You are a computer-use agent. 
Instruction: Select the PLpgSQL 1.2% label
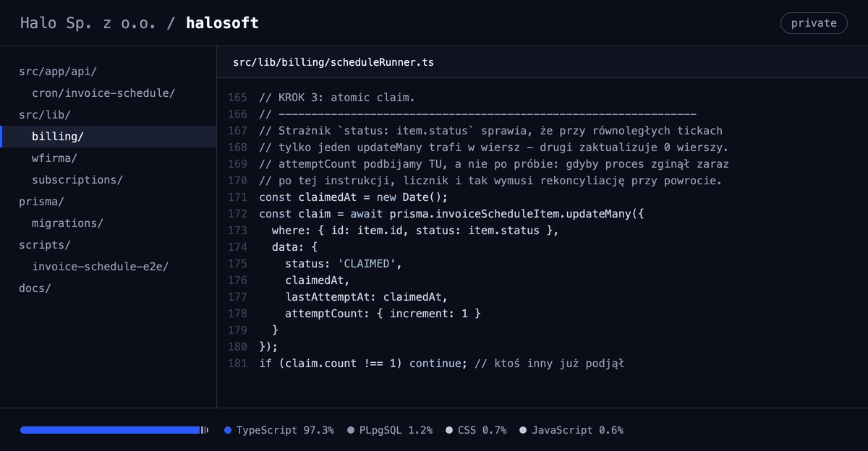pyautogui.click(x=396, y=430)
